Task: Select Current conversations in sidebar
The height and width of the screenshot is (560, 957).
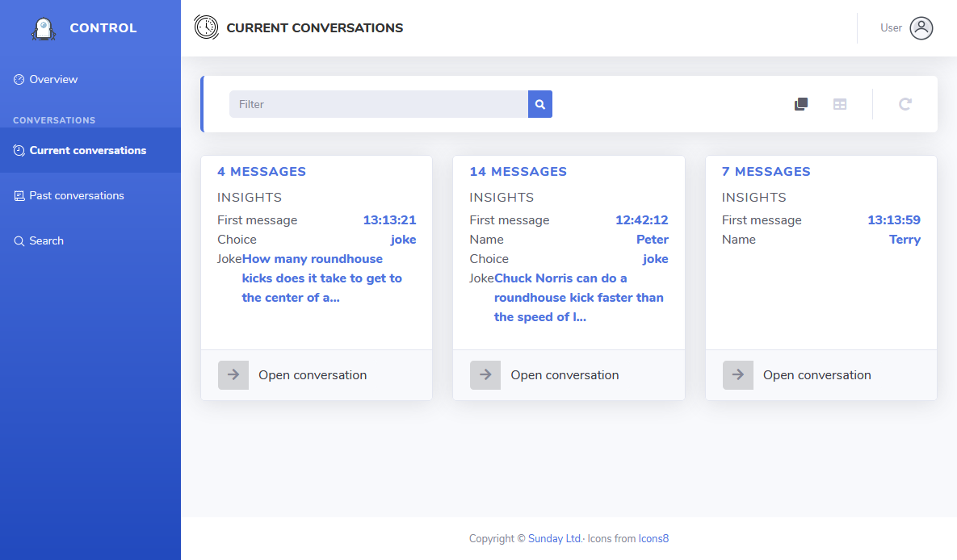Action: (87, 151)
